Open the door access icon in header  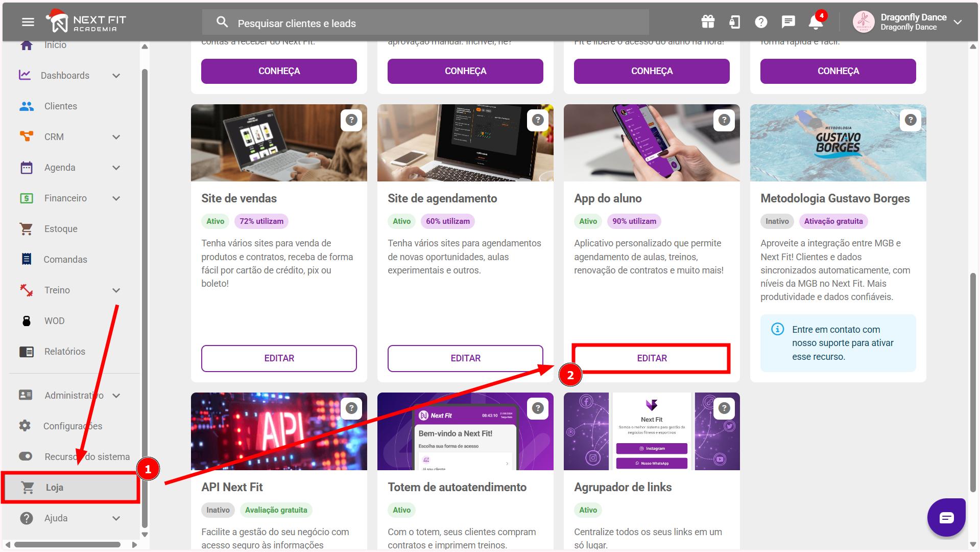[734, 22]
